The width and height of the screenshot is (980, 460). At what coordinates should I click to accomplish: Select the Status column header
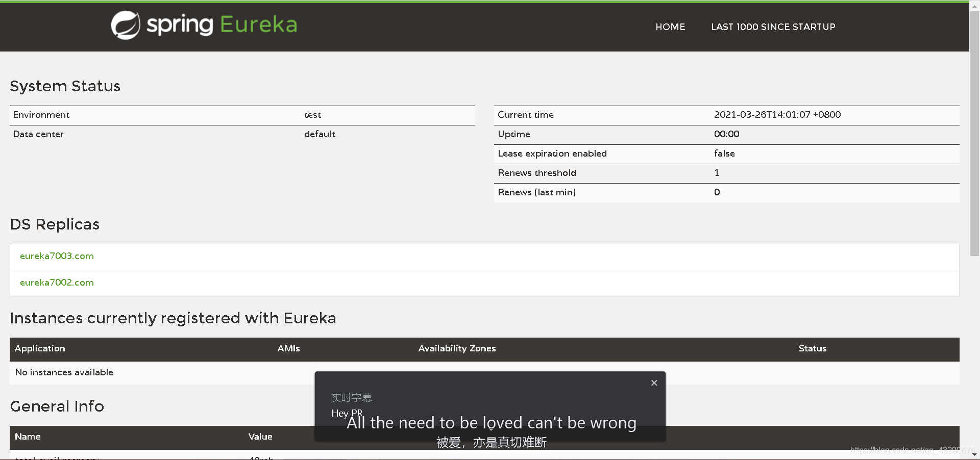[x=813, y=348]
